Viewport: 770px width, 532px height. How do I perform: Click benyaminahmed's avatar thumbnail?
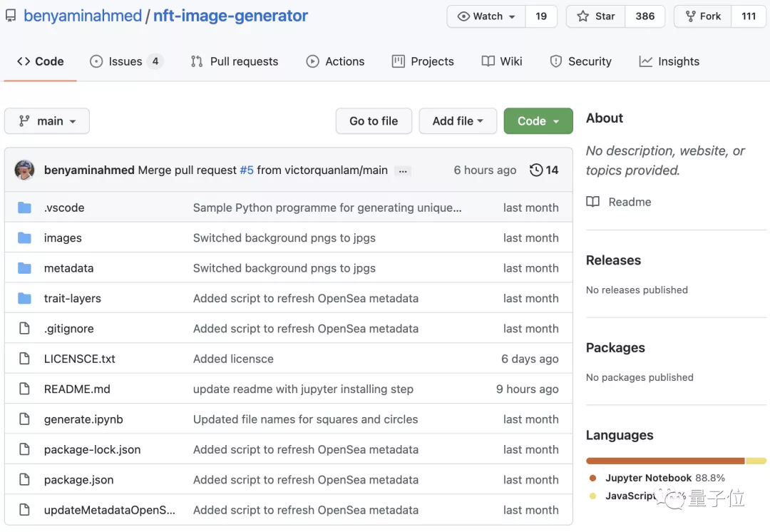tap(25, 170)
